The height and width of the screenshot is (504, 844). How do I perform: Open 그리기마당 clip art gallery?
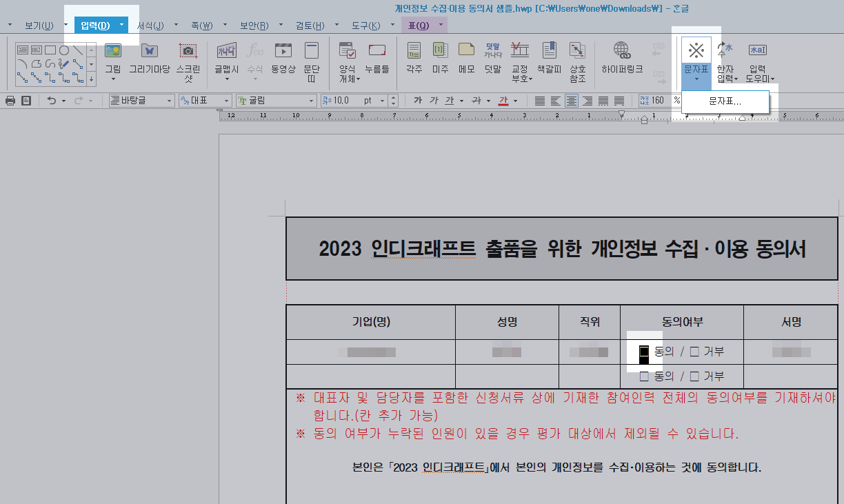(x=149, y=59)
